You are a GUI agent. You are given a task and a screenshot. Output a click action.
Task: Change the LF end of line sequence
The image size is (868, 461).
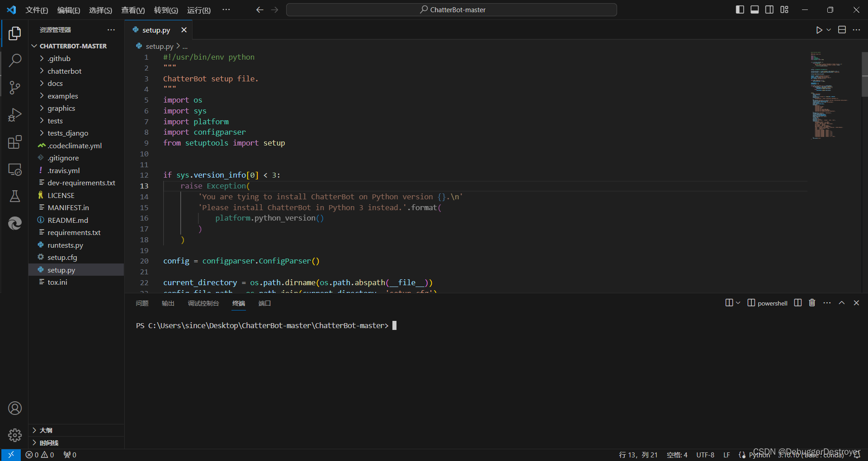click(x=726, y=455)
